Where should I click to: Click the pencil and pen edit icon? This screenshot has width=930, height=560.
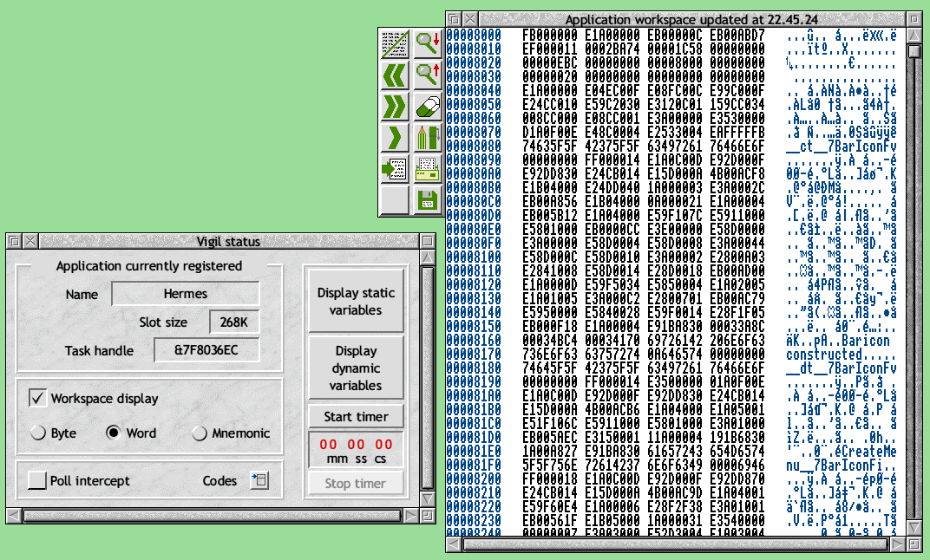point(427,137)
